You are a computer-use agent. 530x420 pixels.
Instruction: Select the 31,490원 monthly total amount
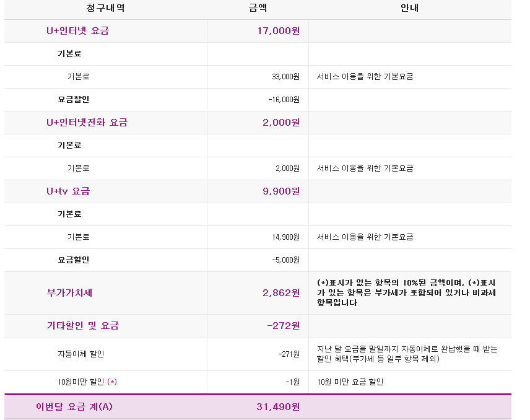[278, 407]
